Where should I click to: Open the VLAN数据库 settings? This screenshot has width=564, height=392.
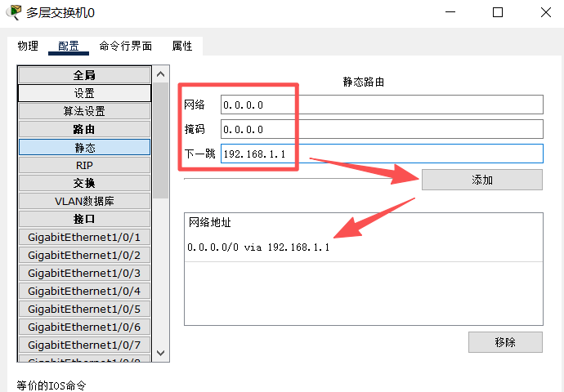click(x=84, y=201)
